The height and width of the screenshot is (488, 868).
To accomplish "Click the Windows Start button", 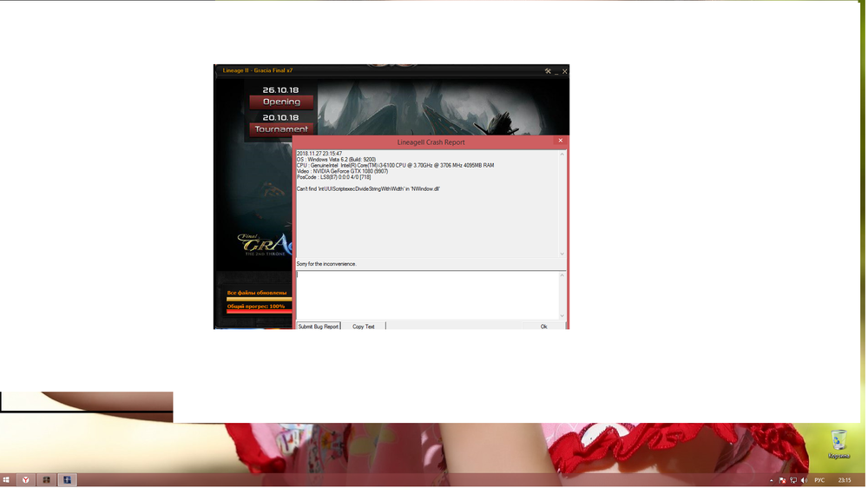I will [x=6, y=480].
